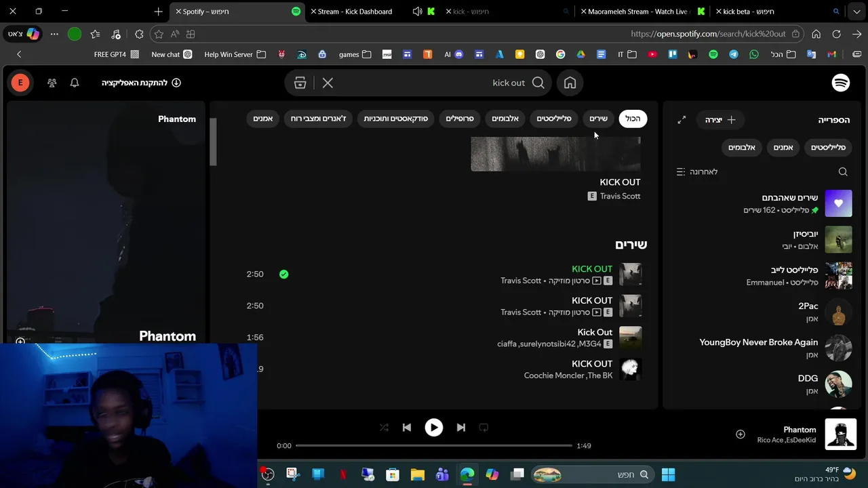Open 'Travis Scott' link under top result
Screen dimensions: 868x488
pos(620,196)
